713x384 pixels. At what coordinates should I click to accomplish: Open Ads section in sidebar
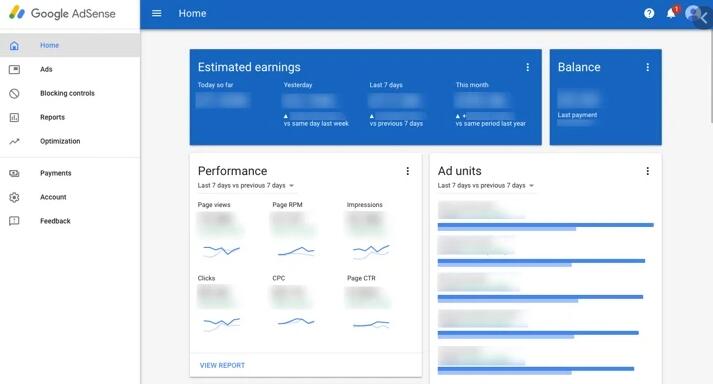(x=70, y=69)
